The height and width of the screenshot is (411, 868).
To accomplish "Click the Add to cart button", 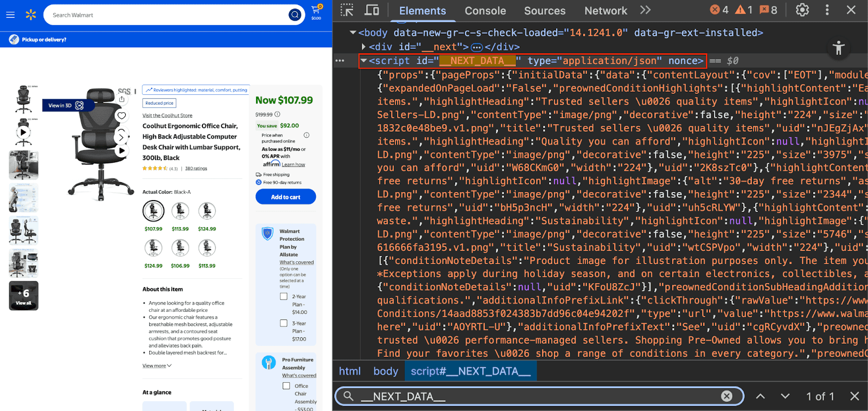I will click(286, 197).
